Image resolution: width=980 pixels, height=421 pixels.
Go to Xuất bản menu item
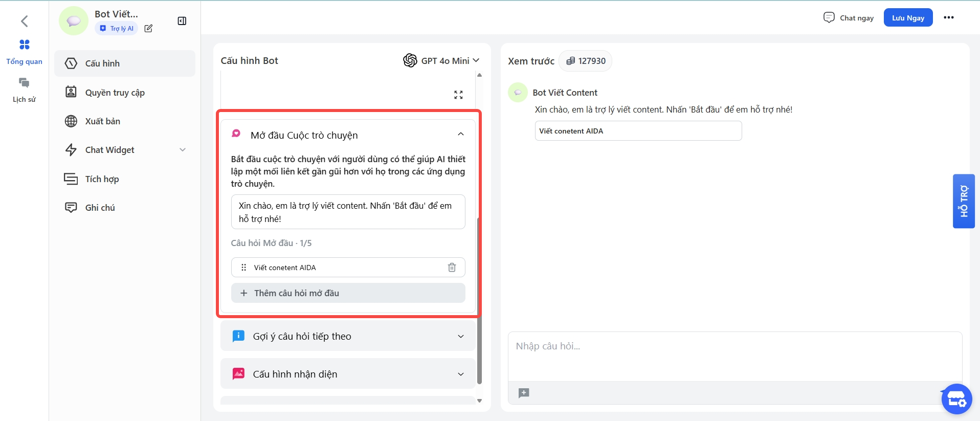click(102, 121)
